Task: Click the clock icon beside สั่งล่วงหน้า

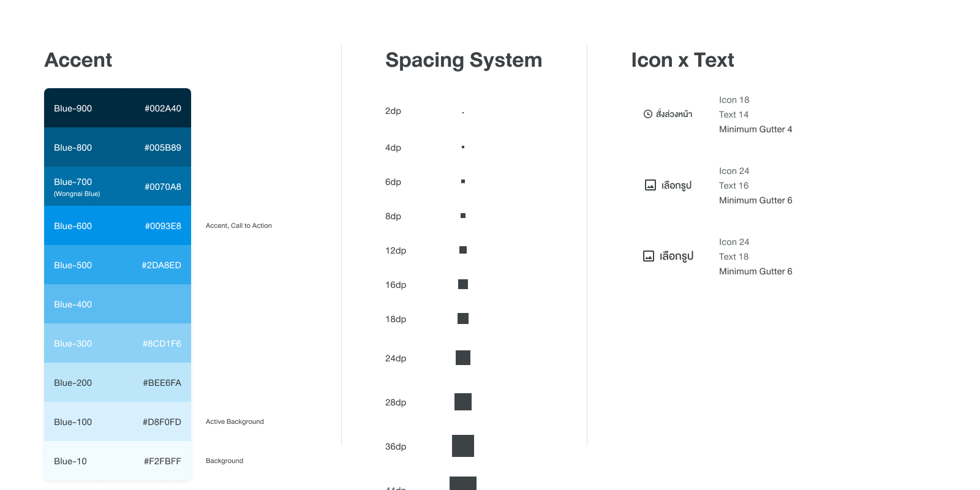Action: 648,114
